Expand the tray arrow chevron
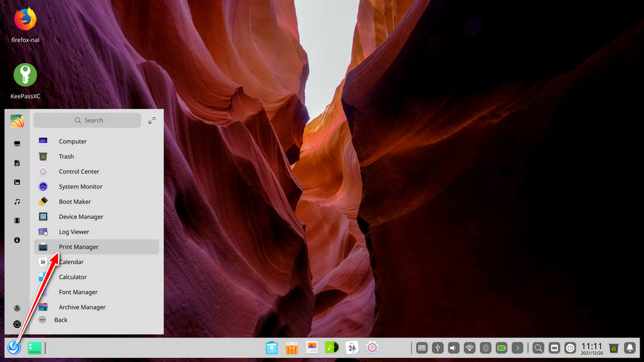Viewport: 644px width, 362px height. click(x=518, y=348)
